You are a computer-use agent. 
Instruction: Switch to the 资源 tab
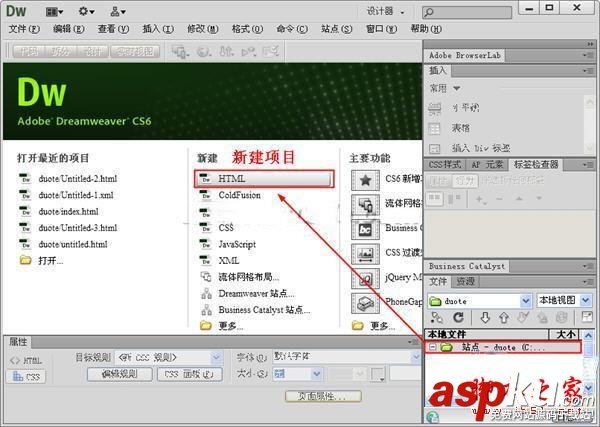pos(466,282)
